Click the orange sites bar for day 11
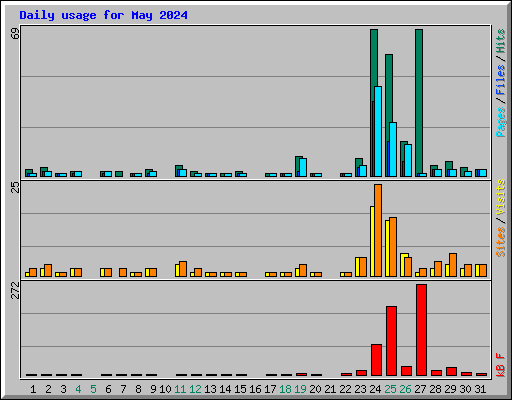 coord(183,269)
